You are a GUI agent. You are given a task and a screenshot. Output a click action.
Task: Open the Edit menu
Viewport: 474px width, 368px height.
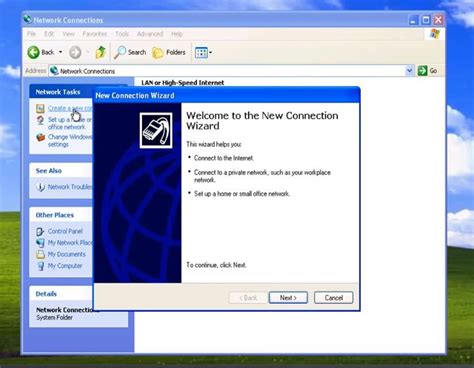(x=49, y=34)
